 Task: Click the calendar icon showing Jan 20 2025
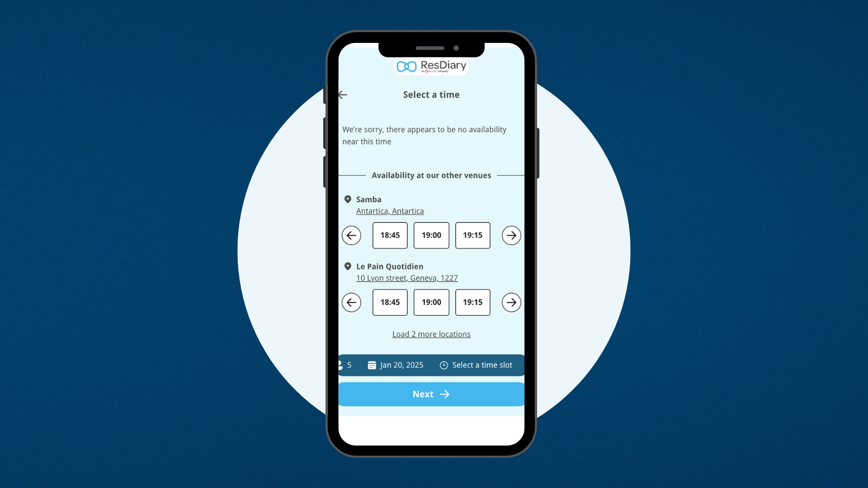tap(372, 365)
